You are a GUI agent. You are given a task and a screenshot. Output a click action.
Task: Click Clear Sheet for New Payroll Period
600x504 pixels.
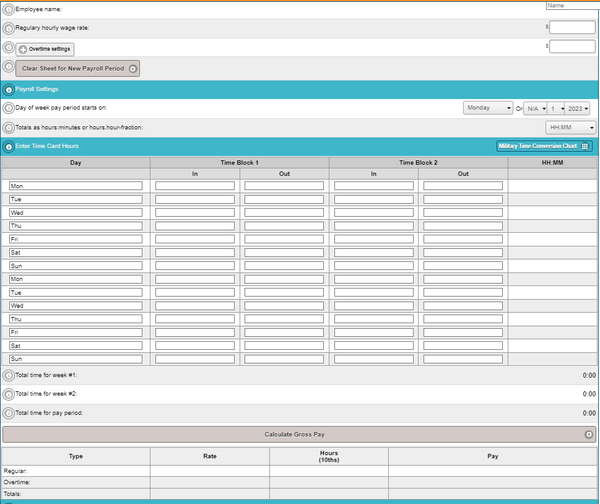click(78, 68)
